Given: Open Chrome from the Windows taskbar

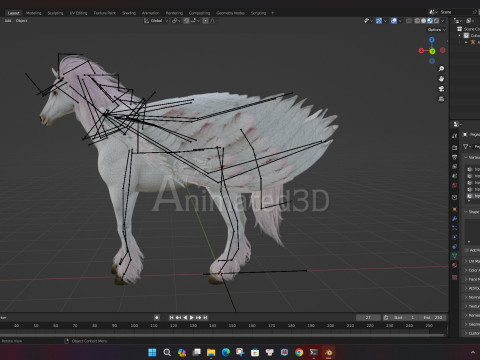Looking at the screenshot, I should click(x=299, y=352).
